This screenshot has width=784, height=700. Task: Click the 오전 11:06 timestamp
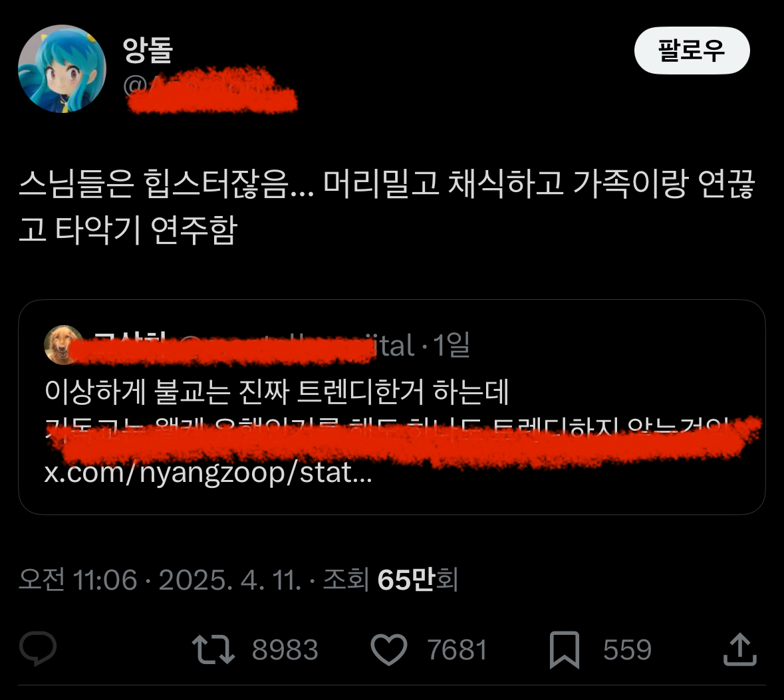tap(78, 580)
